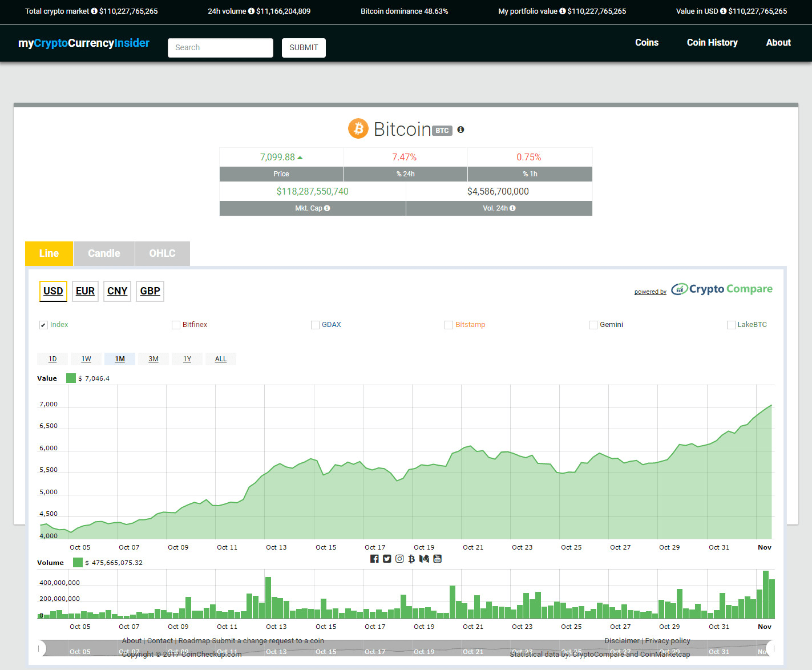Click the Bitcoin dominance 48.63% text
Image resolution: width=812 pixels, height=670 pixels.
click(404, 11)
